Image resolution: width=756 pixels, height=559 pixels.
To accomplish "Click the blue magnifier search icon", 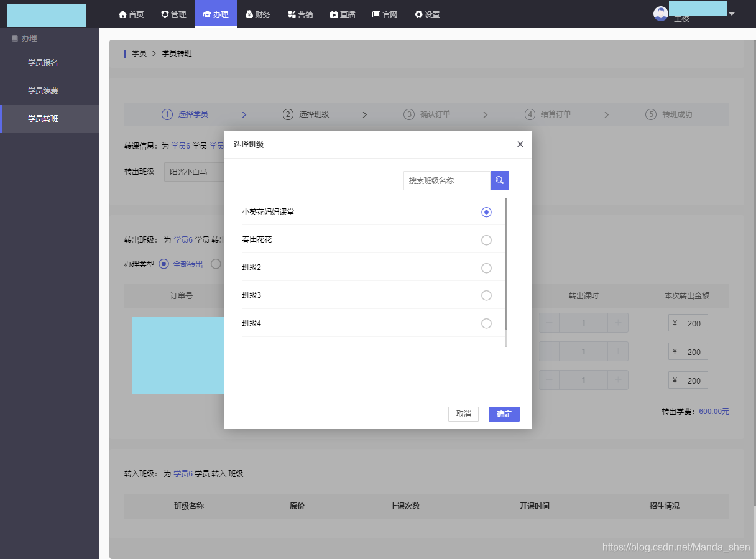I will 499,180.
